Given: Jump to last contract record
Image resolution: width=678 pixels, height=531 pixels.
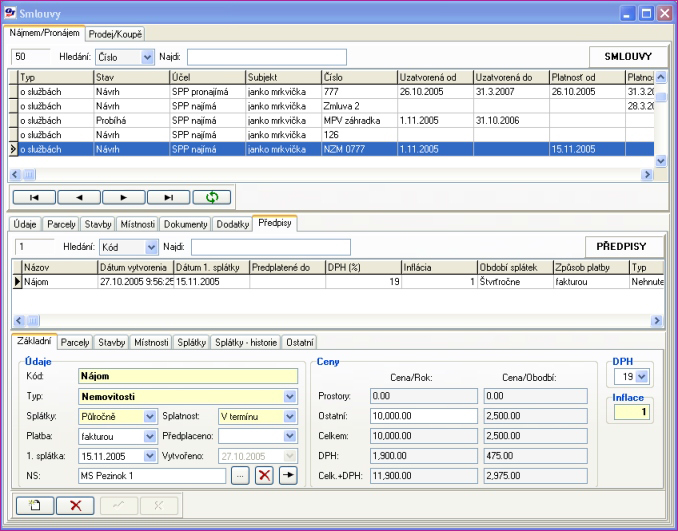Looking at the screenshot, I should (169, 198).
